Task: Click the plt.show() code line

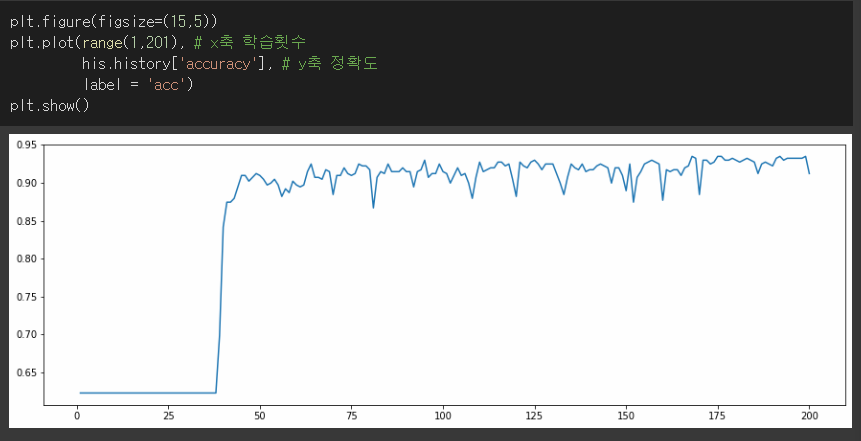Action: 49,105
